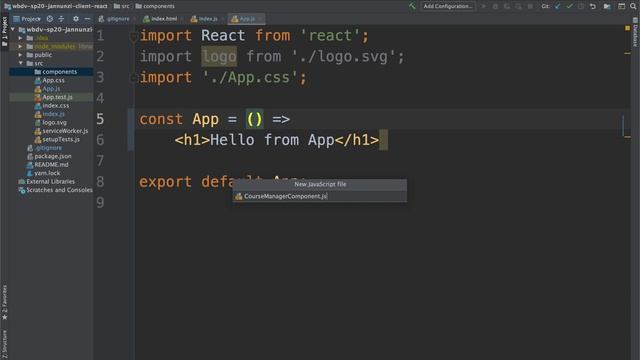Click 'Hello from App' text in code
The width and height of the screenshot is (640, 360).
coord(272,140)
